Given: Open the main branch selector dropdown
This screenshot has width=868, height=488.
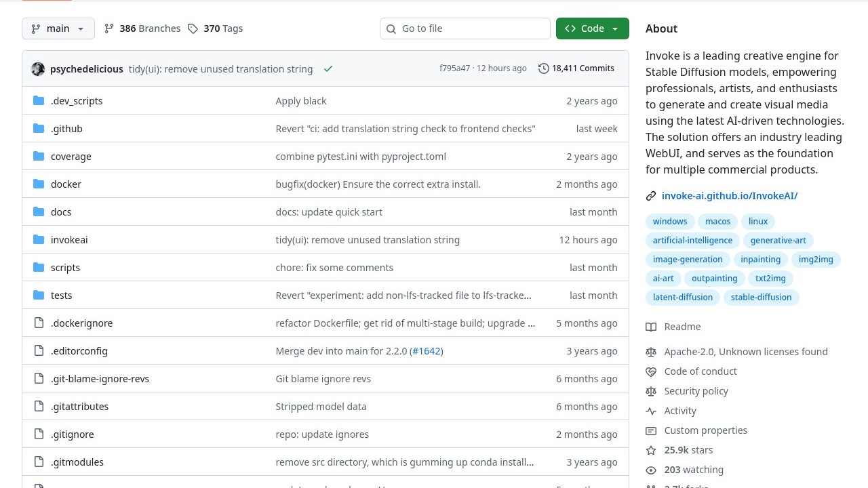Looking at the screenshot, I should tap(58, 28).
